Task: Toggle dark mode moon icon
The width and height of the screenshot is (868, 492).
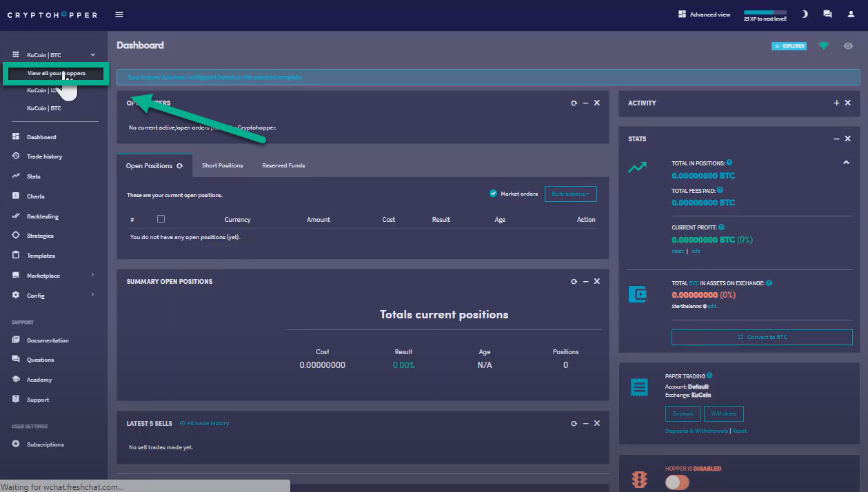Action: click(x=805, y=14)
